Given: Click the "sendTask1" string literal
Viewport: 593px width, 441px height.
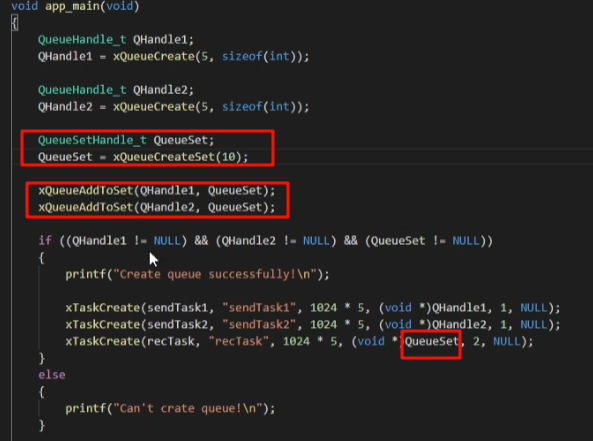Looking at the screenshot, I should tap(259, 307).
